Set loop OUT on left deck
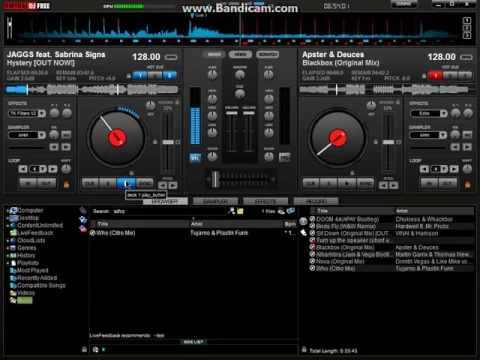 pos(46,184)
